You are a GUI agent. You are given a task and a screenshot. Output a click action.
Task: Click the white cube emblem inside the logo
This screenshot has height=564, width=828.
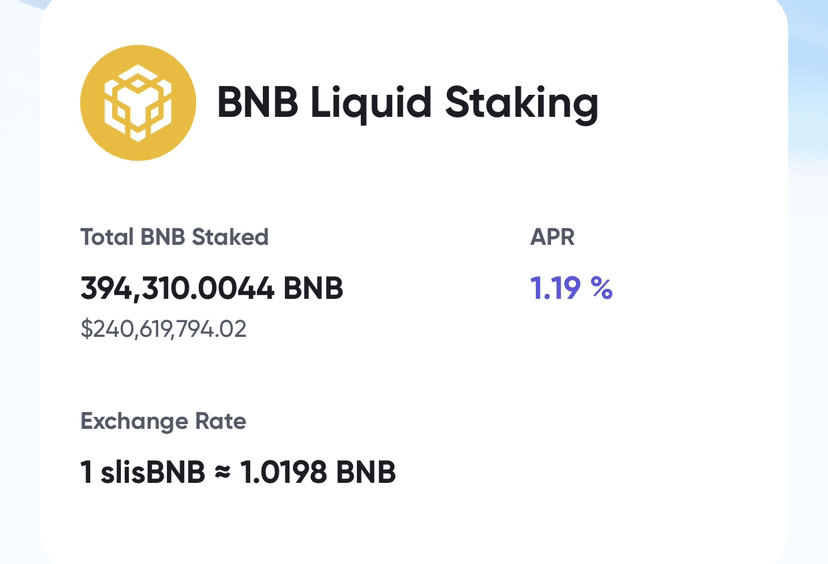(x=138, y=103)
